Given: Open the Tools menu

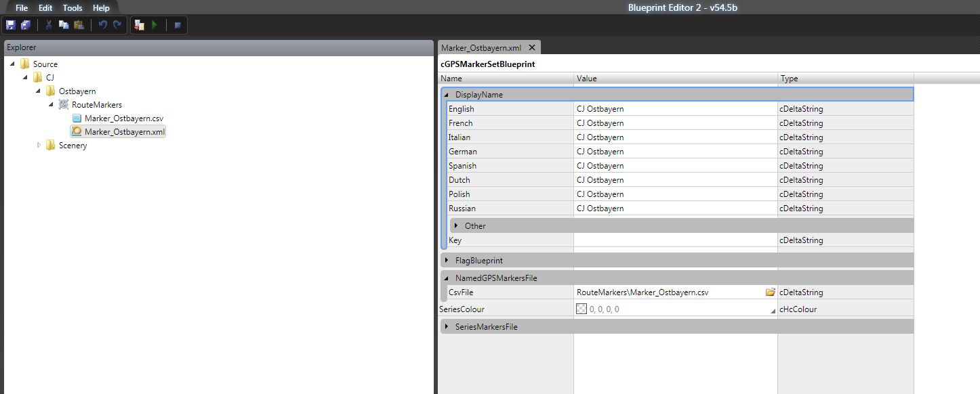Looking at the screenshot, I should (72, 8).
